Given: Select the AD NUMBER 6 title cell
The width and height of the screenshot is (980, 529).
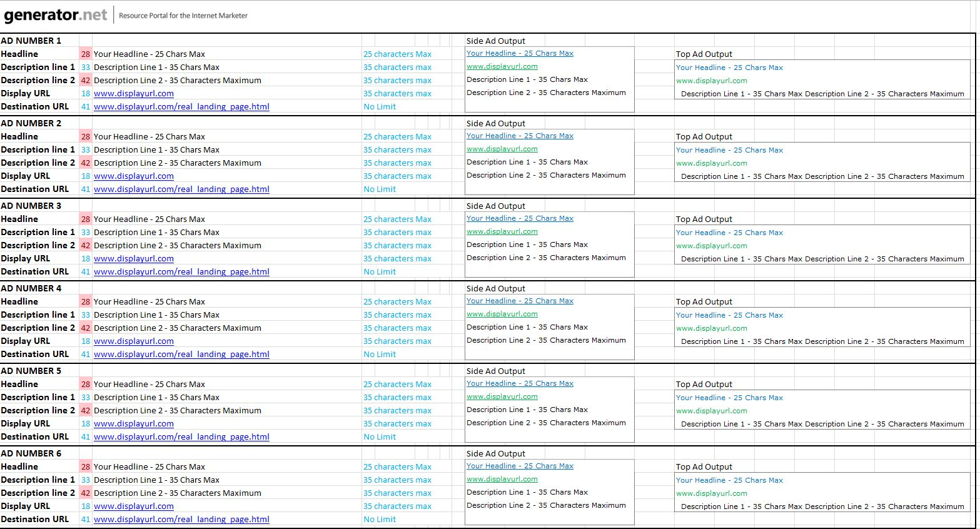Looking at the screenshot, I should pos(31,453).
